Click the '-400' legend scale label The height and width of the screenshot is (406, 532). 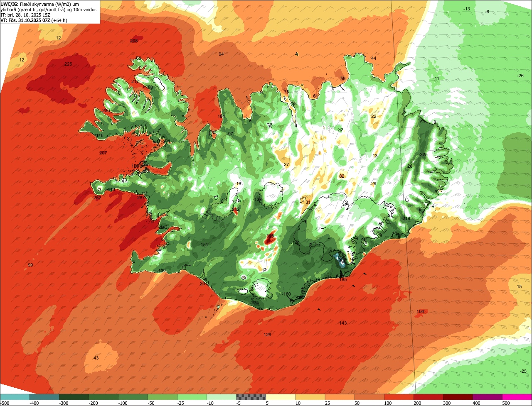(34, 403)
